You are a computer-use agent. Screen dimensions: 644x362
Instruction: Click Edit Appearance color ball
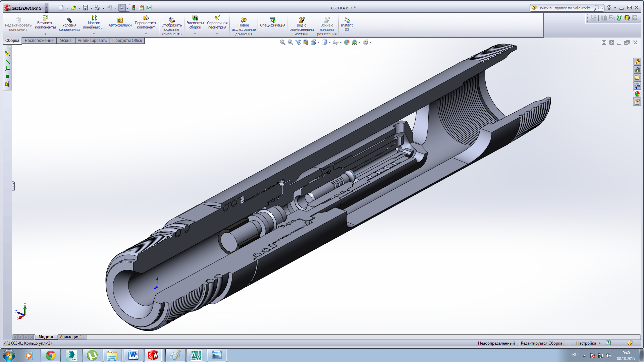pyautogui.click(x=346, y=42)
